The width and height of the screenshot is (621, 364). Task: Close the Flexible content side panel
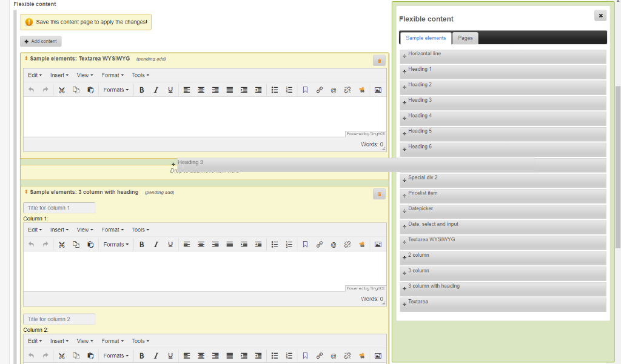[x=600, y=16]
